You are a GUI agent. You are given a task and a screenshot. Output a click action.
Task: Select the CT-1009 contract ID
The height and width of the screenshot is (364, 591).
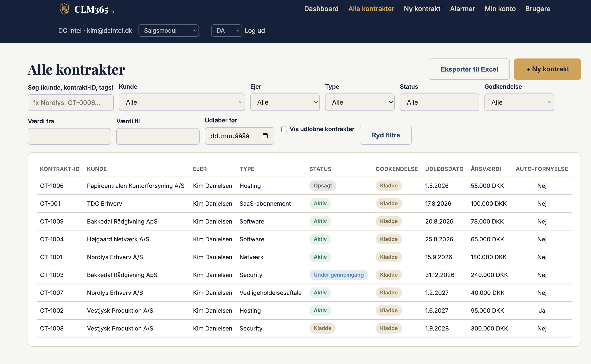[x=52, y=221]
